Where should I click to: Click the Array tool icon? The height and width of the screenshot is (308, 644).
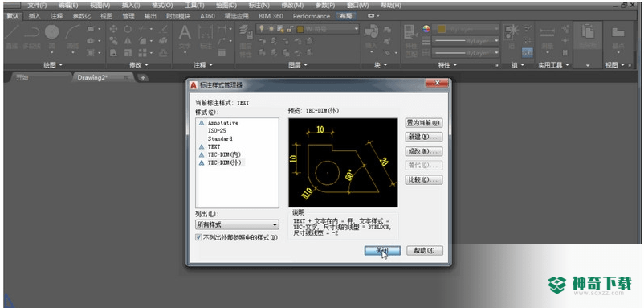tap(142, 52)
